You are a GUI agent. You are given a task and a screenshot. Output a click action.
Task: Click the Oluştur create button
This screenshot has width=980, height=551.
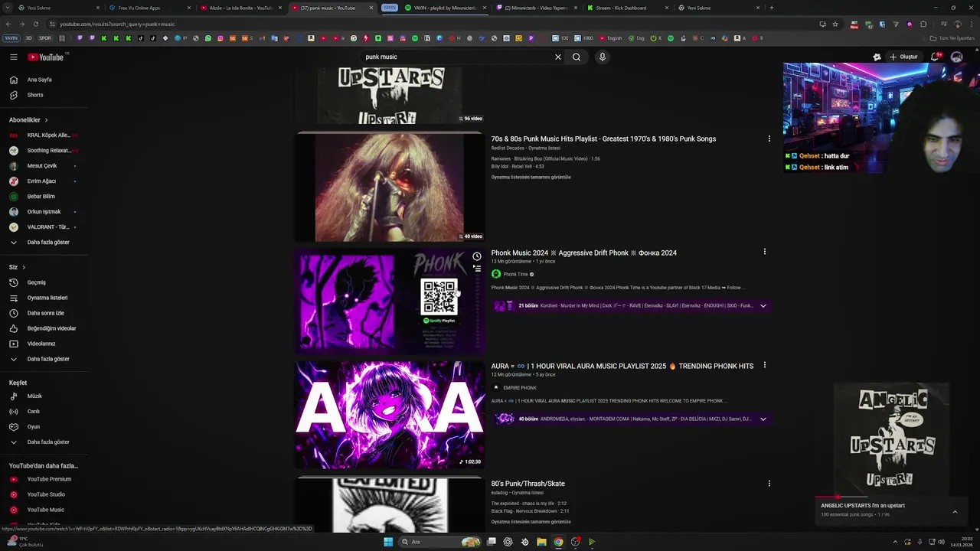tap(903, 57)
